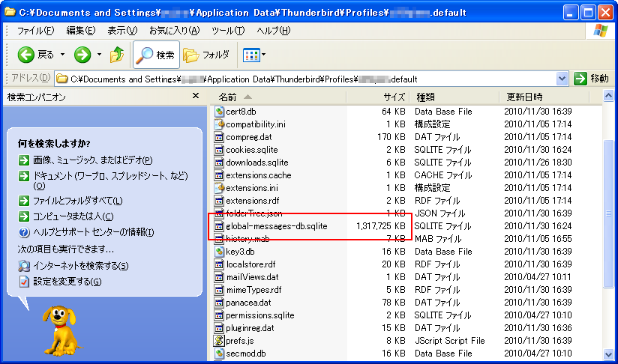Open the 表示(V) menu
618x364 pixels.
(122, 30)
